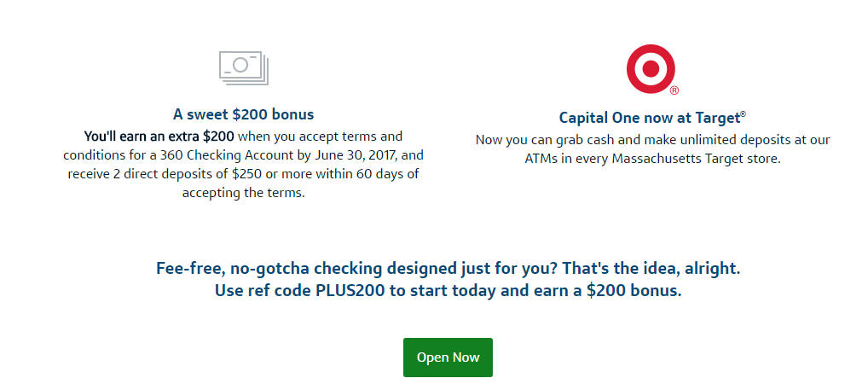Image resolution: width=868 pixels, height=378 pixels.
Task: Click the Open Now green button
Action: point(448,358)
